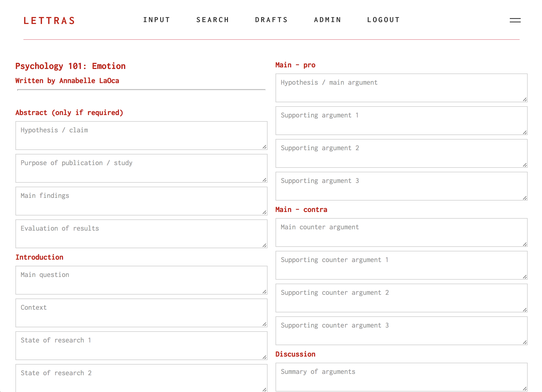Click the LETTRAS logo
The width and height of the screenshot is (542, 392).
pyautogui.click(x=49, y=21)
